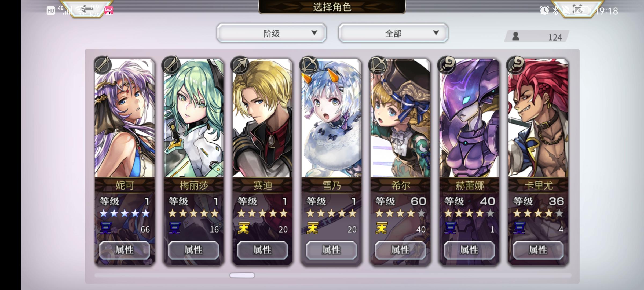Click the sword class icon on 妮可's card

pos(103,65)
